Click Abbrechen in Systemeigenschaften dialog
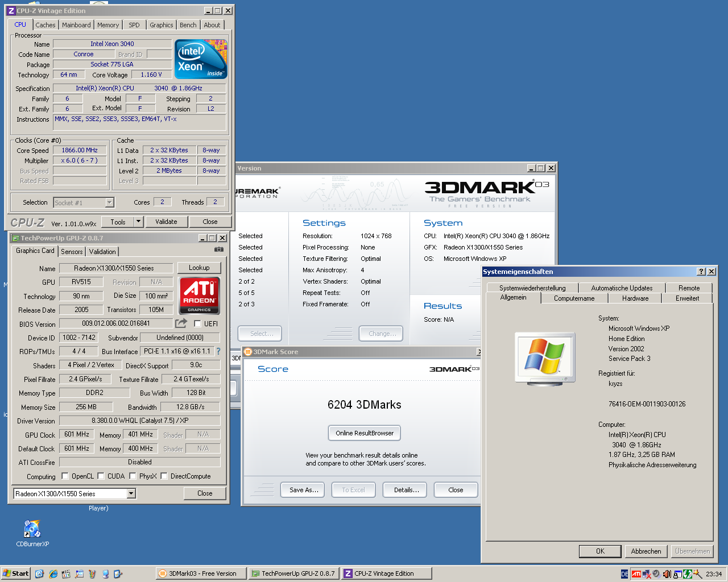This screenshot has height=582, width=728. 646,551
